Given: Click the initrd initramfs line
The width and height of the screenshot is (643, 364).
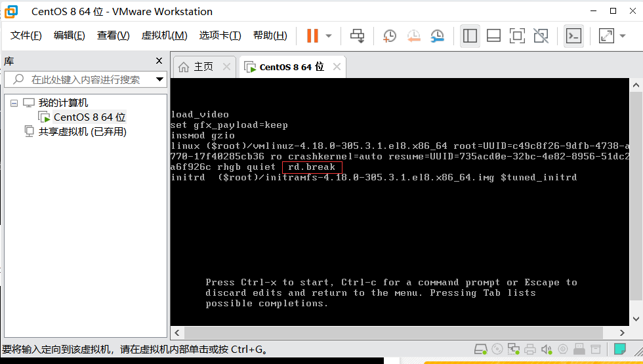Looking at the screenshot, I should pos(374,178).
